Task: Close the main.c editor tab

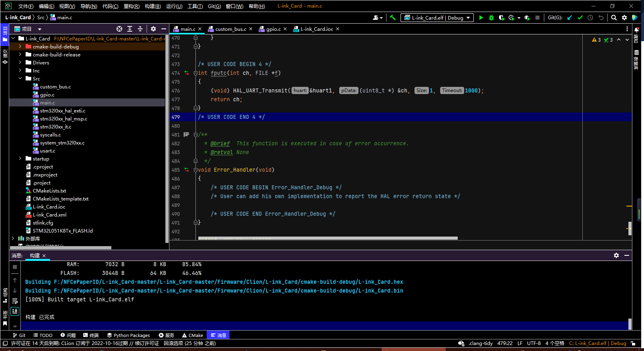Action: tap(200, 29)
